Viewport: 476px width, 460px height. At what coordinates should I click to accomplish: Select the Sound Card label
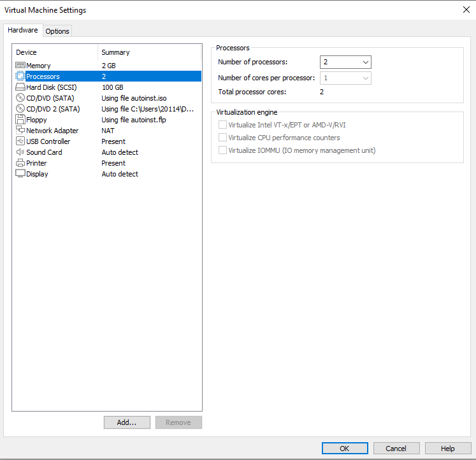click(x=44, y=152)
